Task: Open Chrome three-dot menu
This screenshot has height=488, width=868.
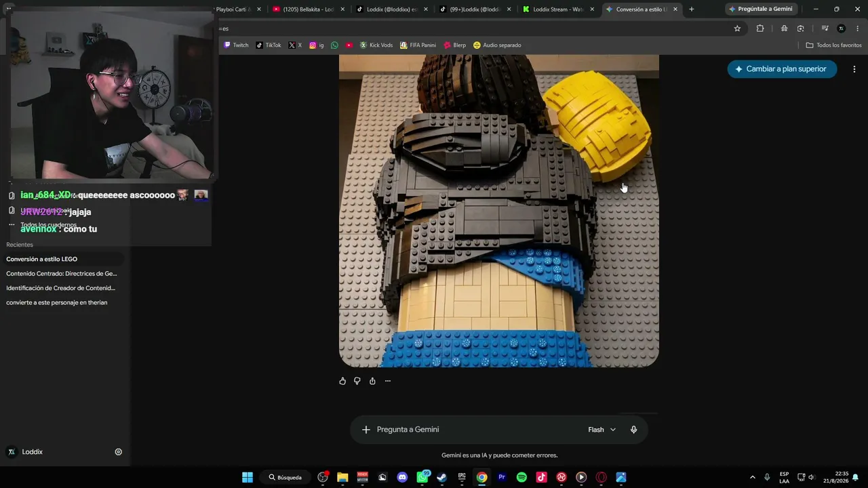Action: click(858, 28)
